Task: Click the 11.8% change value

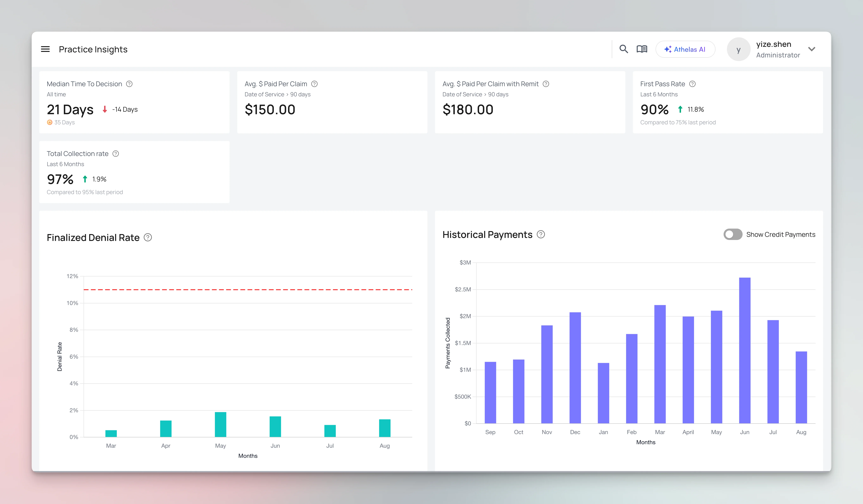Action: pos(696,110)
